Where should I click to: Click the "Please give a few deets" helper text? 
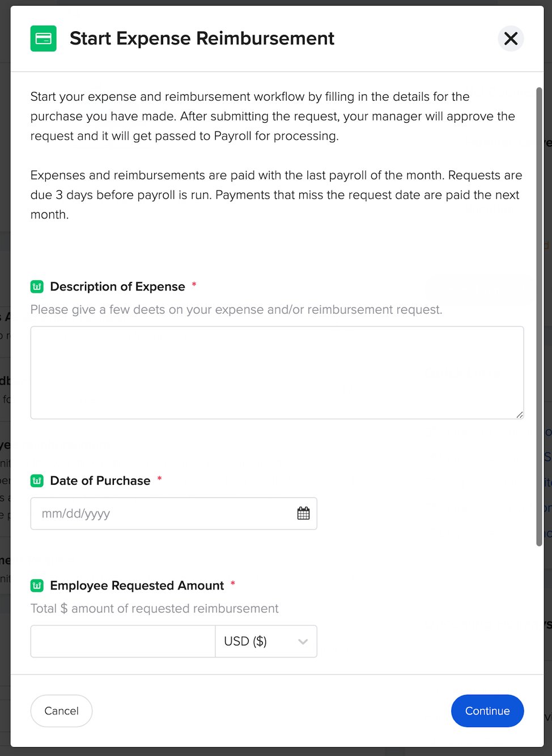tap(236, 310)
